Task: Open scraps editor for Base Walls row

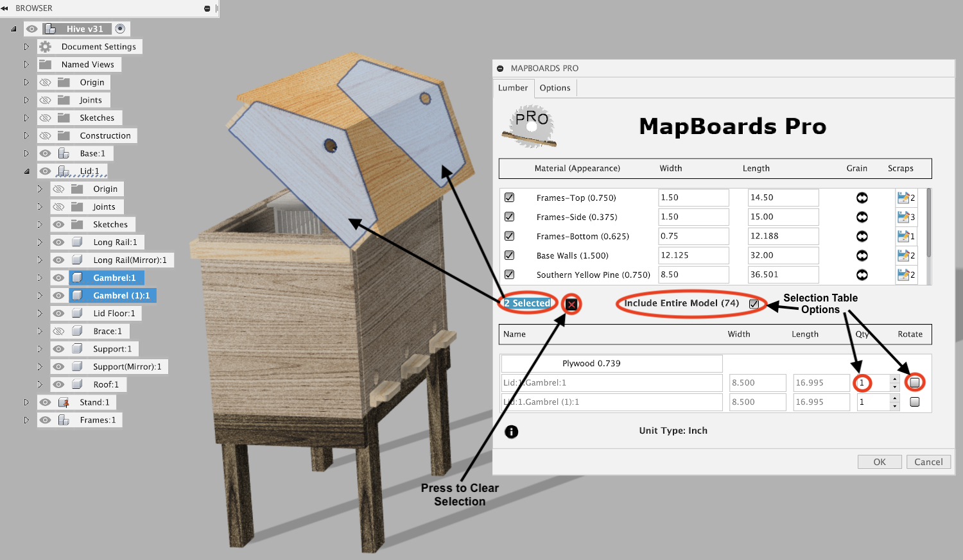Action: pos(906,255)
